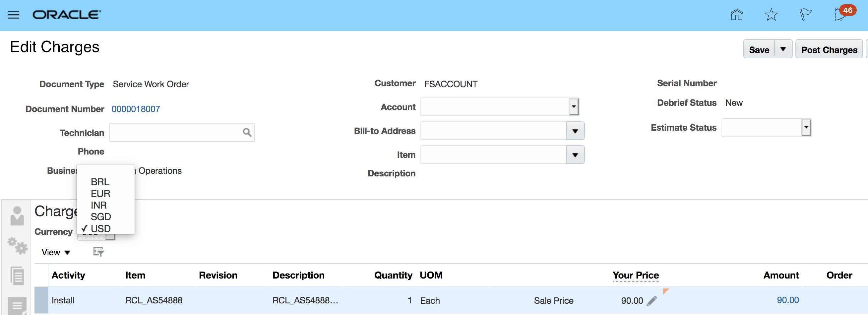The height and width of the screenshot is (315, 868).
Task: Click the query by example filter icon
Action: pyautogui.click(x=98, y=251)
